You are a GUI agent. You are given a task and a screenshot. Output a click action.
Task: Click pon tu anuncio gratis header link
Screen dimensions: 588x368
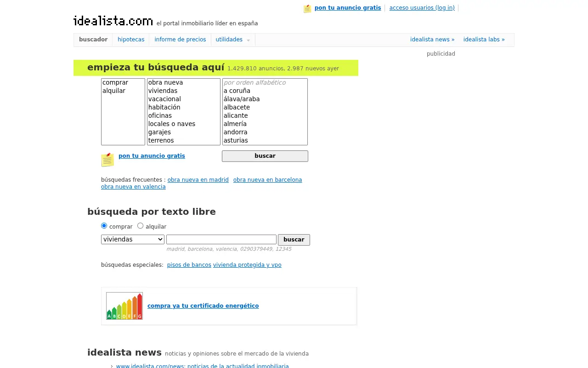348,8
